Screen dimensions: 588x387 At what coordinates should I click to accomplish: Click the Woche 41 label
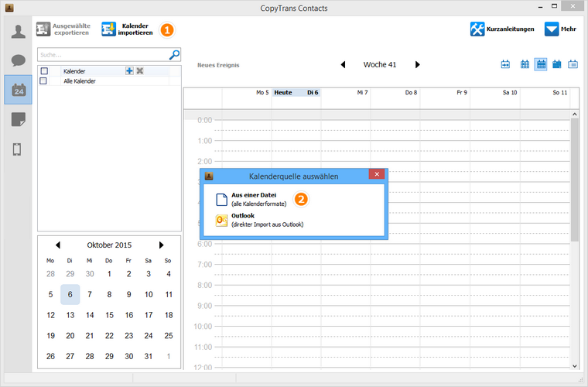pyautogui.click(x=380, y=65)
